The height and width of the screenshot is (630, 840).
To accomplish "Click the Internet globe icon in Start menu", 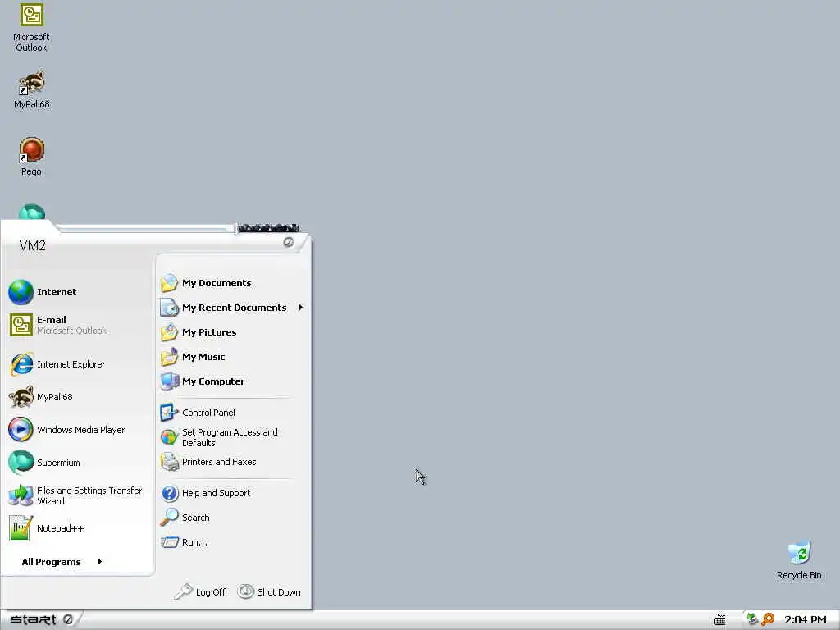I will pyautogui.click(x=21, y=292).
